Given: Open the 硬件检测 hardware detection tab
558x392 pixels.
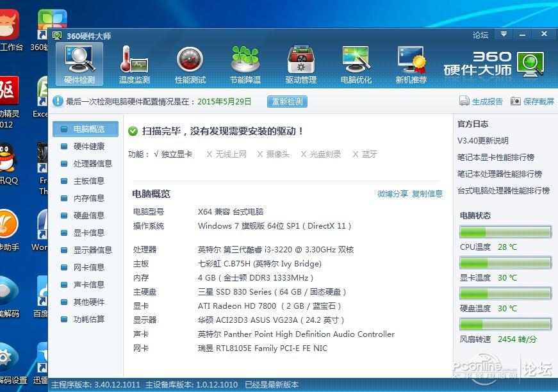Looking at the screenshot, I should 79,65.
